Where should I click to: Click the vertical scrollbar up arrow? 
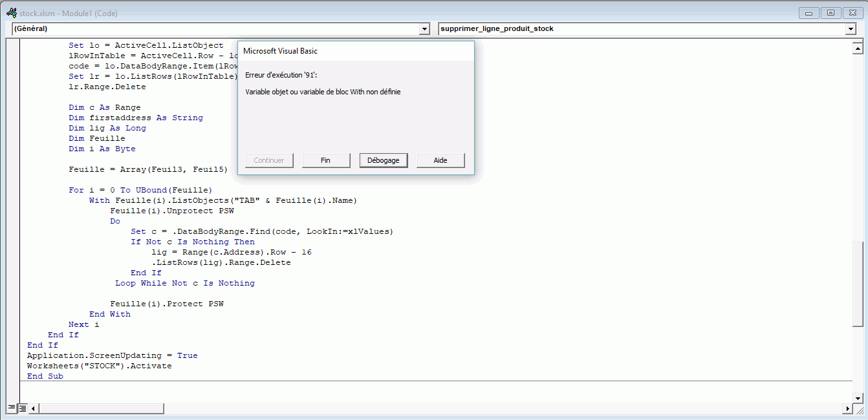[x=858, y=48]
